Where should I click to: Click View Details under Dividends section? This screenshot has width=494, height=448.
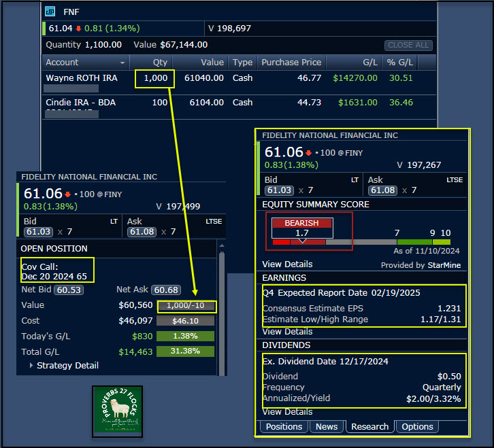pyautogui.click(x=287, y=411)
